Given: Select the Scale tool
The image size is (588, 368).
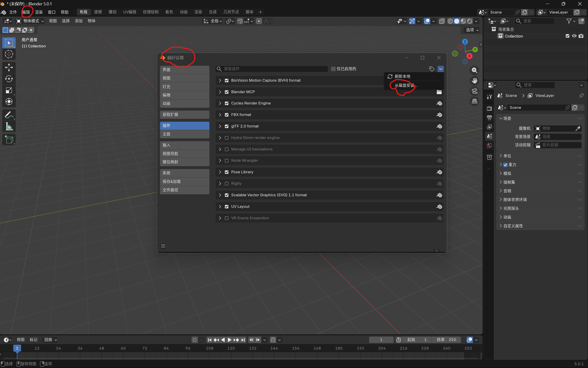Looking at the screenshot, I should [9, 90].
